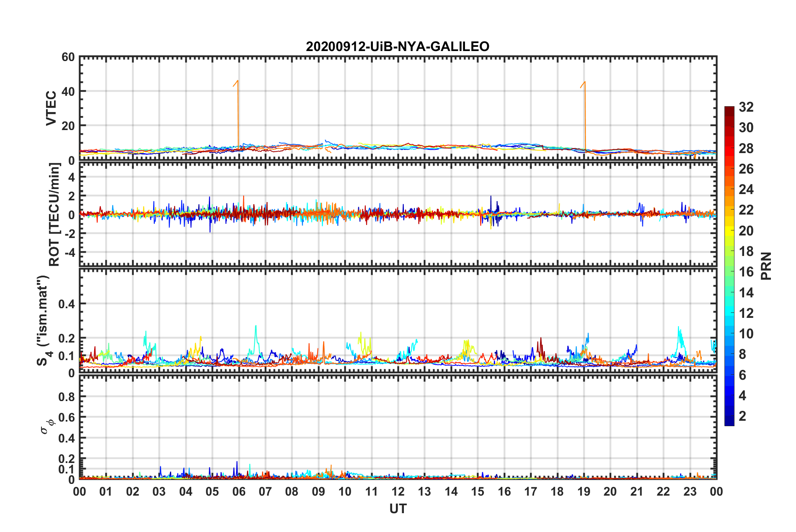Click the 40 tick on the VTEC axis
Screen dimensions: 796x532
coord(68,91)
